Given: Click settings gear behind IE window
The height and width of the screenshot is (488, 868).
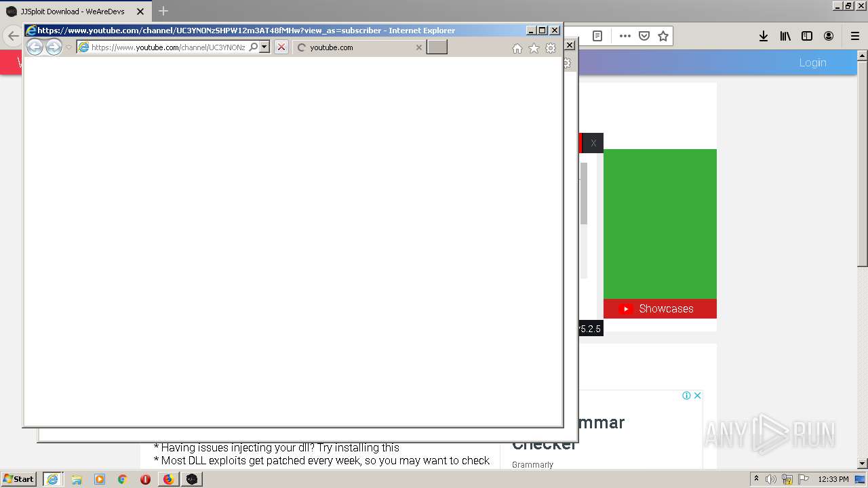Looking at the screenshot, I should coord(568,63).
